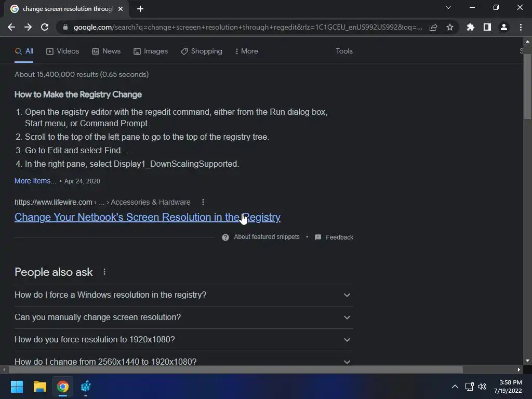Open the Windows Start menu
Screen dimensions: 532x399
(x=17, y=387)
